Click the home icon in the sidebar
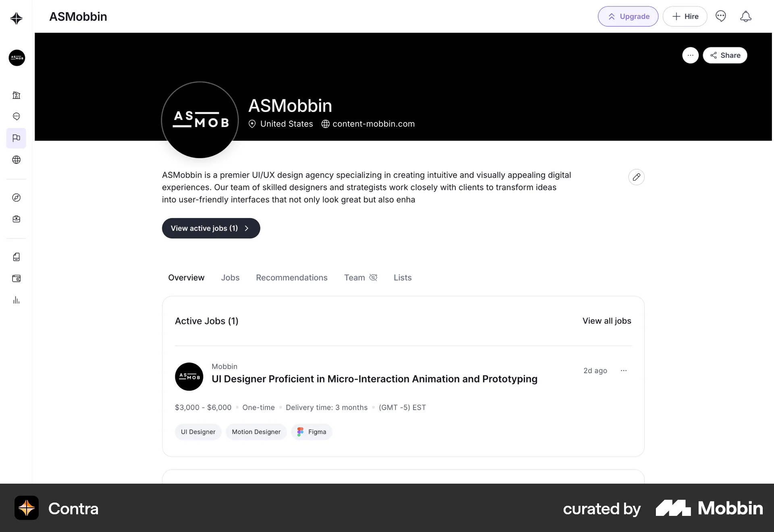 (16, 95)
